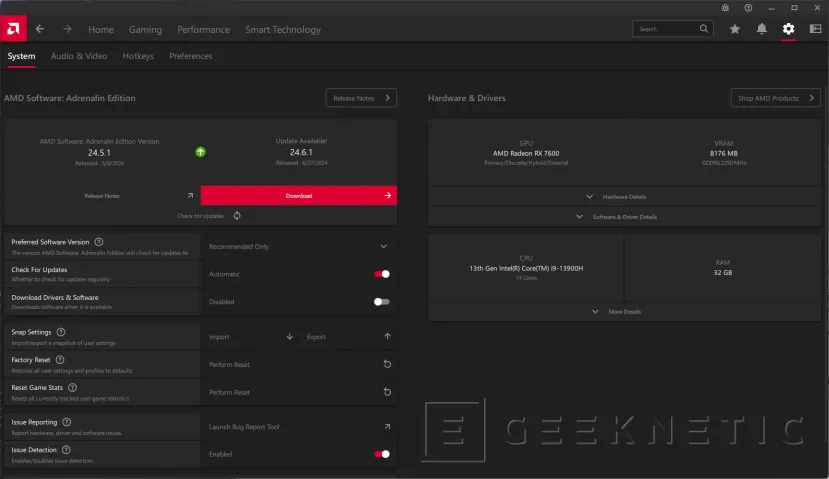The image size is (829, 479).
Task: Click Issue Reporting help icon
Action: [x=67, y=422]
